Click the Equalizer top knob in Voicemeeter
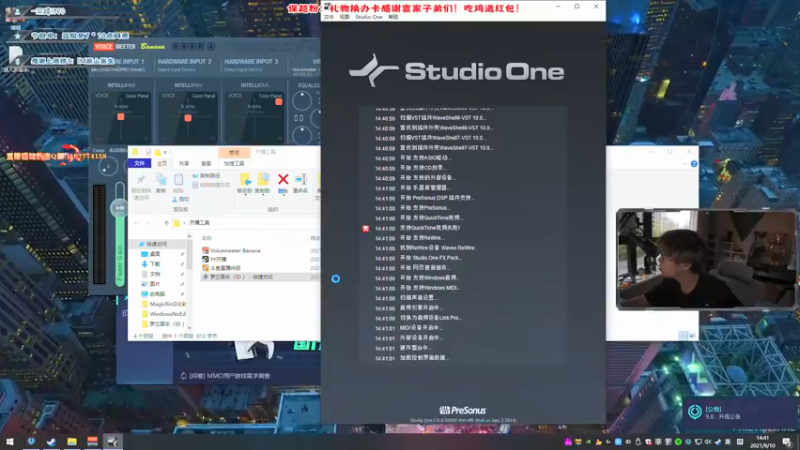Image resolution: width=800 pixels, height=450 pixels. tap(302, 101)
